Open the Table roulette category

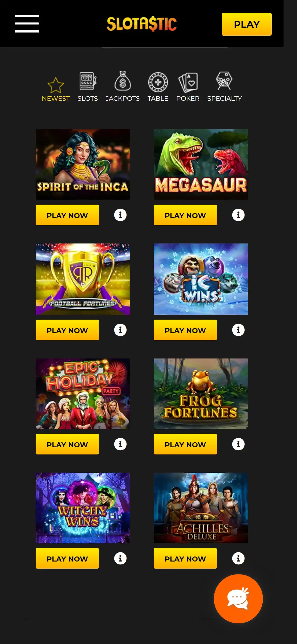(158, 87)
